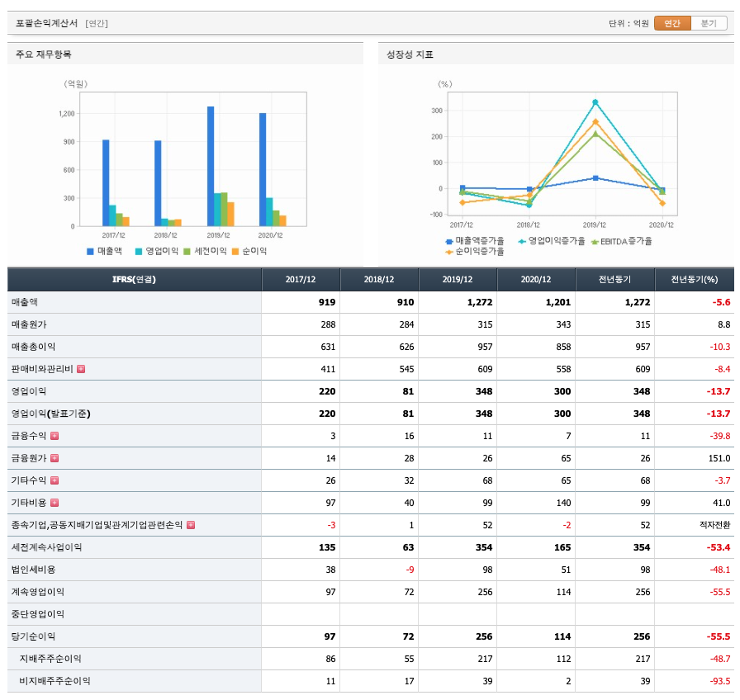Expand the 종속기업,공동지배기업및관계기업관련손익 row plus icon
This screenshot has width=740, height=700.
pos(191,525)
